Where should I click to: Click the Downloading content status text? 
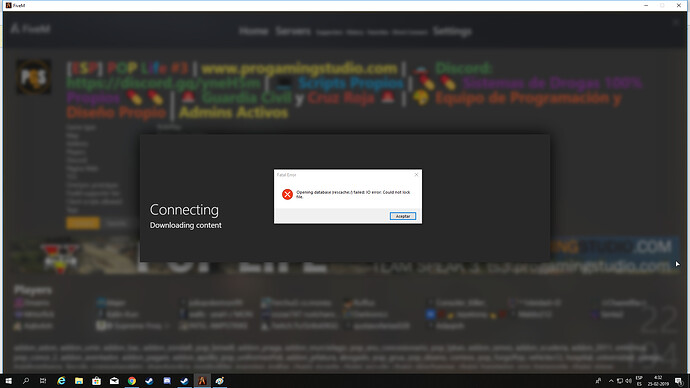186,225
